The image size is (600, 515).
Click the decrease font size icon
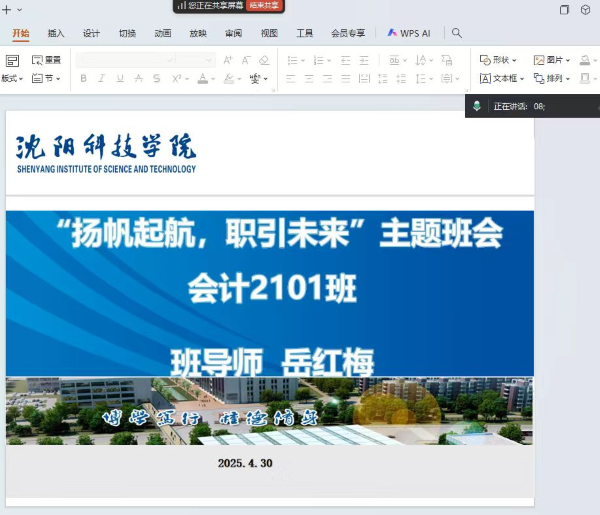click(x=245, y=60)
